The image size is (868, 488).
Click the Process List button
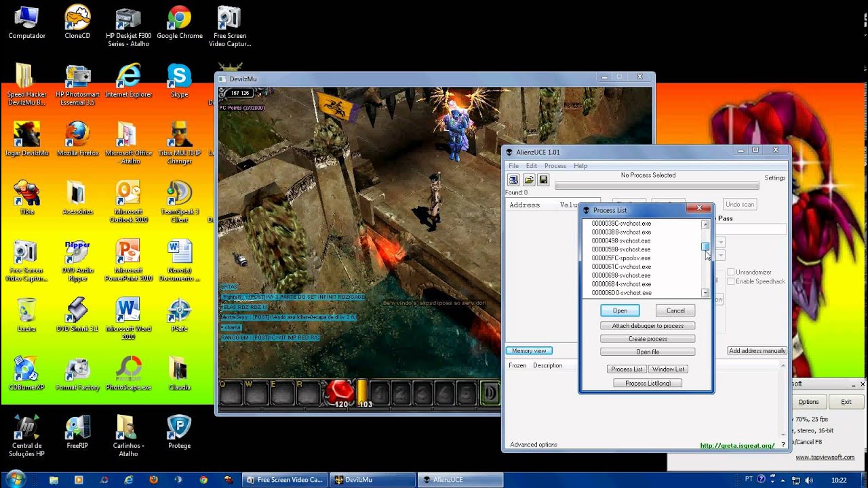tap(627, 369)
